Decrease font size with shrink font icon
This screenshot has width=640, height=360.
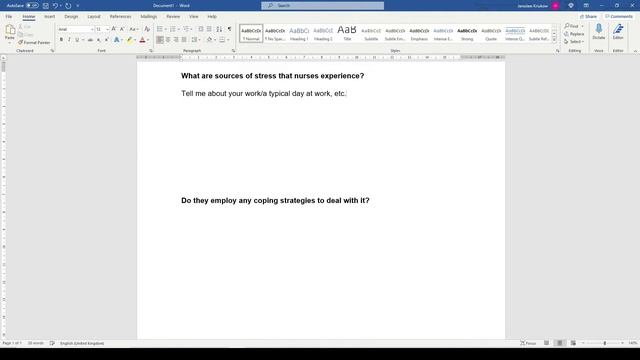[122, 29]
